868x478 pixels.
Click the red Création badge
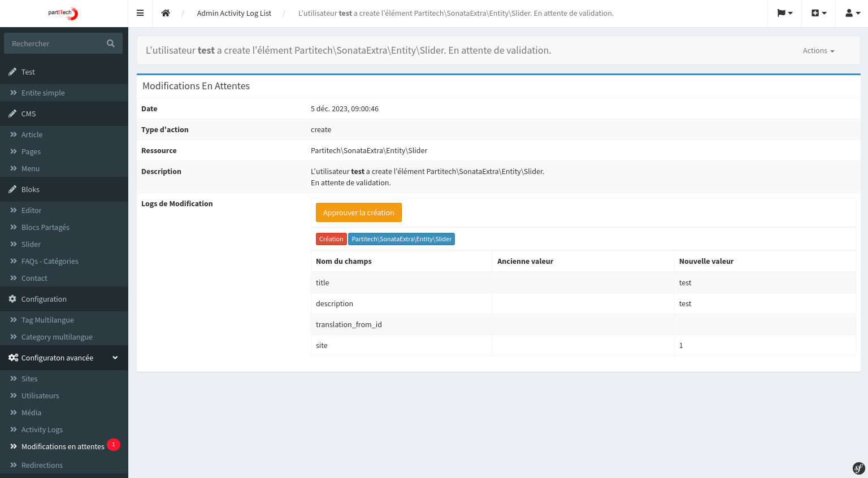point(331,239)
